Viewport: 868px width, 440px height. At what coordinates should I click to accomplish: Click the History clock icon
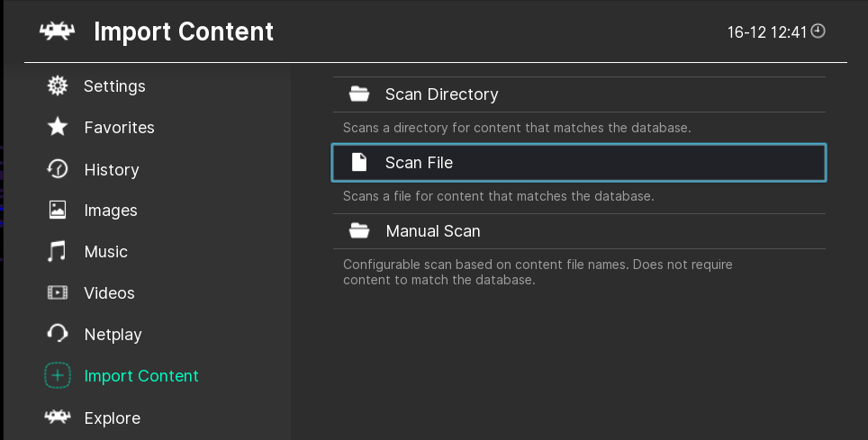click(x=58, y=169)
